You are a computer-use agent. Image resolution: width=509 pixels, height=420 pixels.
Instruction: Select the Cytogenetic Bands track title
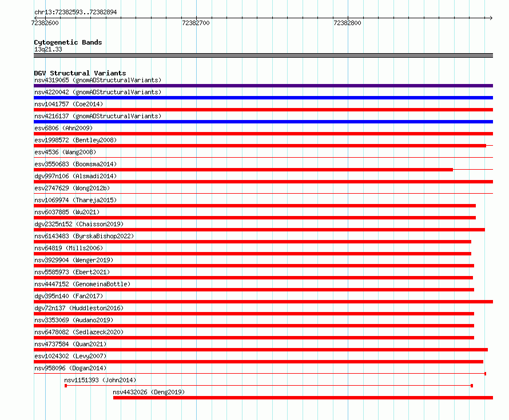68,42
